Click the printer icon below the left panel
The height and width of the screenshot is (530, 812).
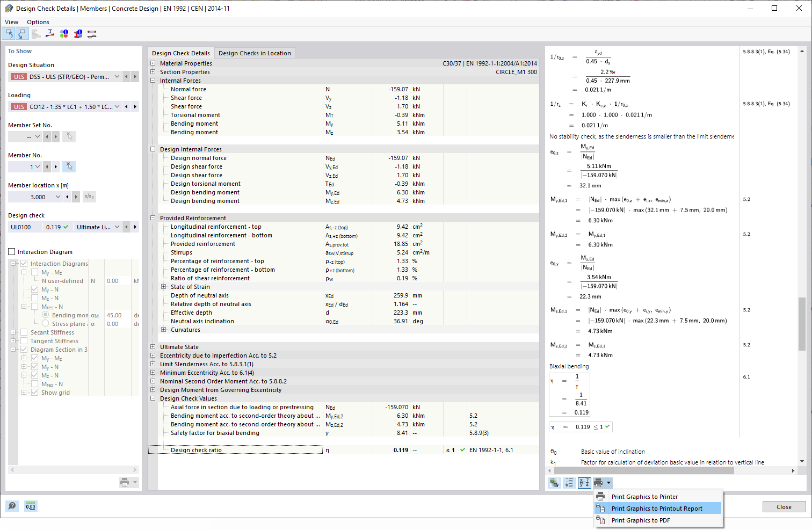coord(125,482)
